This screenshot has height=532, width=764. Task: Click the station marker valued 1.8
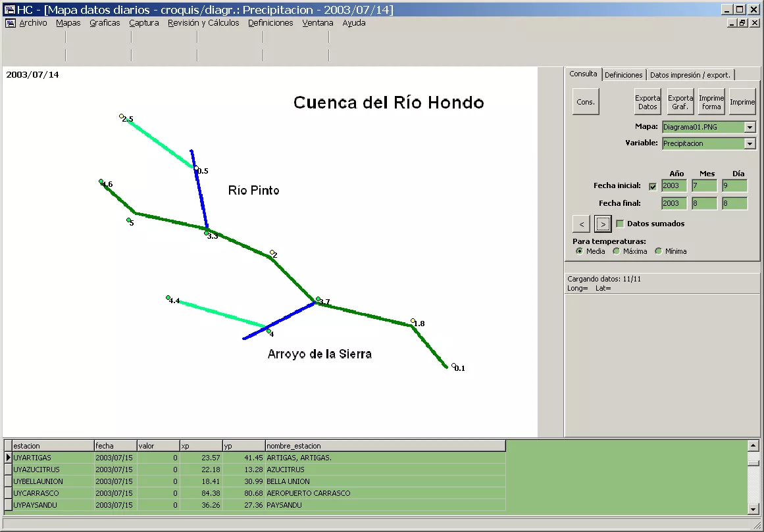(x=413, y=321)
